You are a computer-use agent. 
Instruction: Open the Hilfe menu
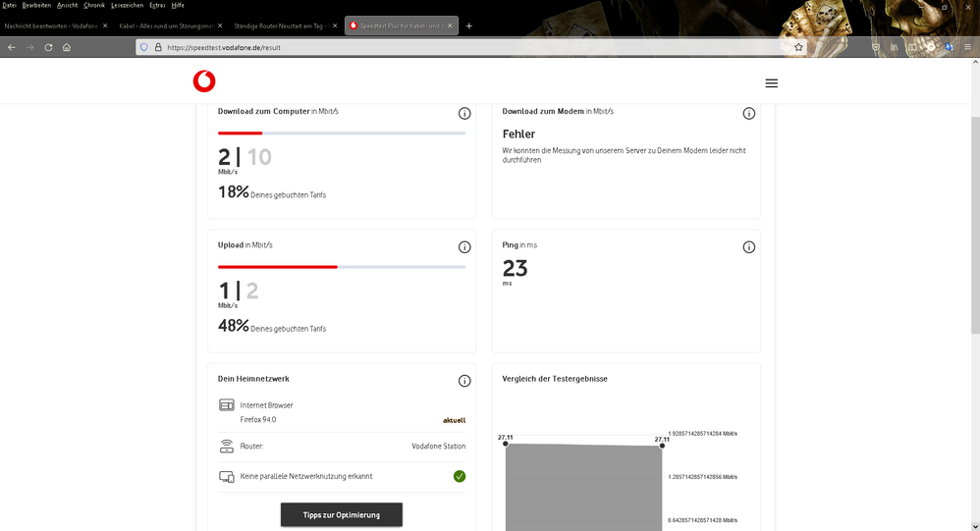pyautogui.click(x=178, y=5)
